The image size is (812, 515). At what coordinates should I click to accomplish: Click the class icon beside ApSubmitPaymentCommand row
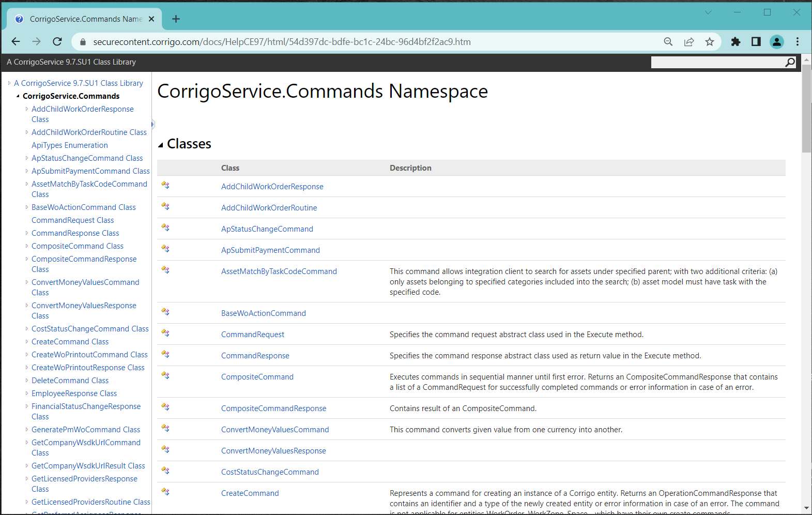tap(165, 249)
